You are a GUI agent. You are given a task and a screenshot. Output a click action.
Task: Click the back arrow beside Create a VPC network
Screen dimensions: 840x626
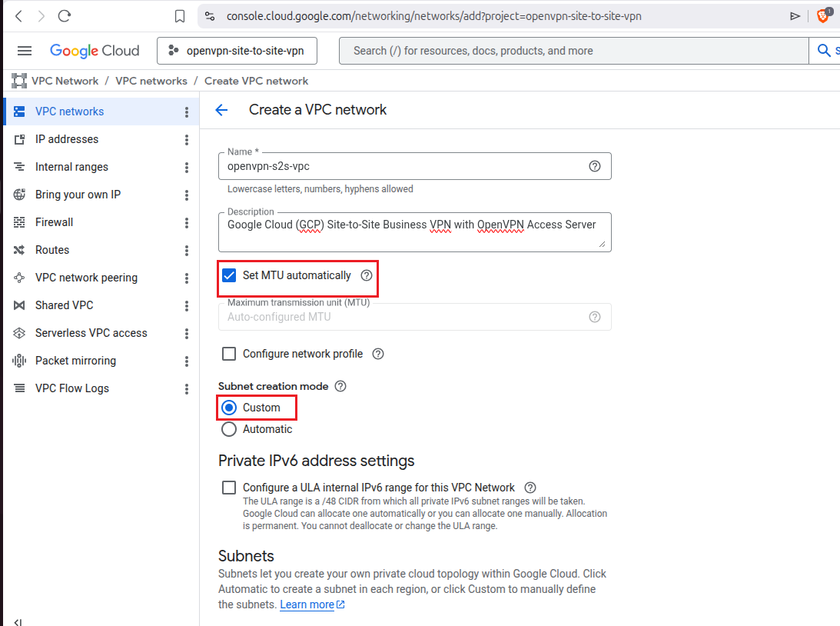pyautogui.click(x=221, y=111)
